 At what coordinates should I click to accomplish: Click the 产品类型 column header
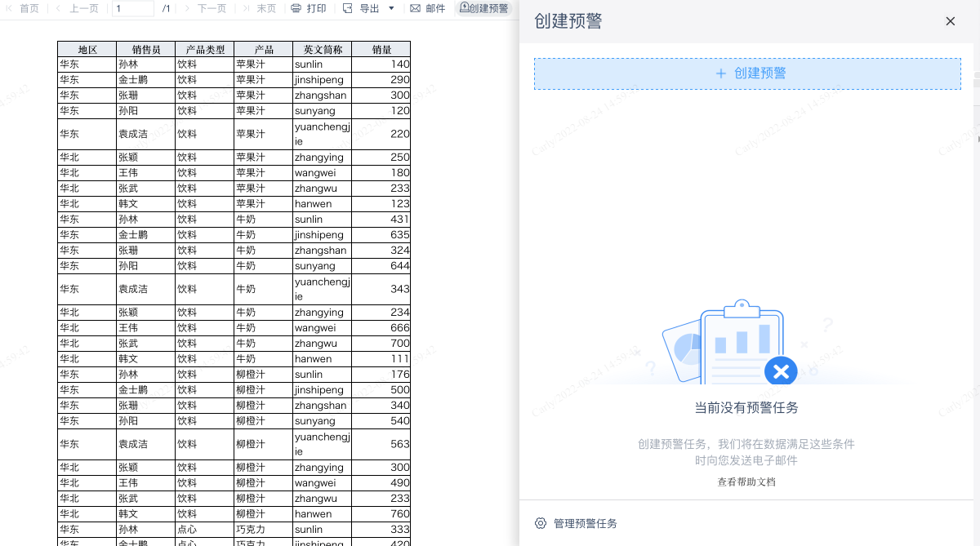pyautogui.click(x=205, y=49)
